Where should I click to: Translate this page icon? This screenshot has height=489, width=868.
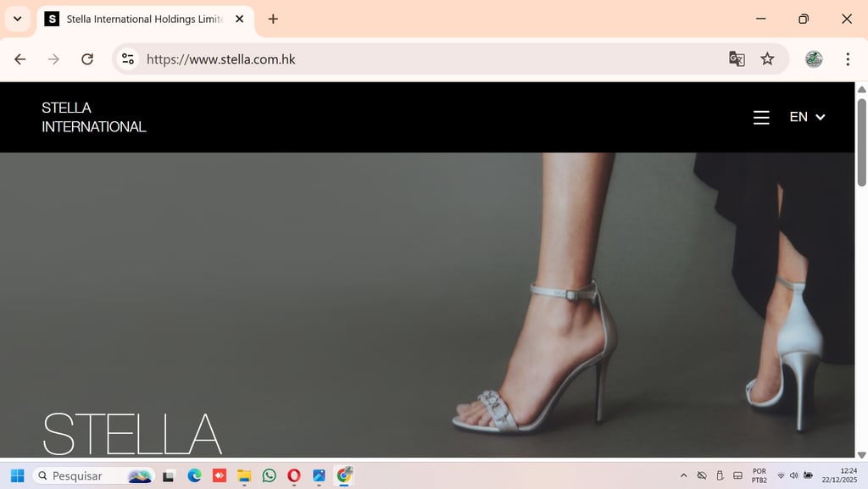click(737, 58)
